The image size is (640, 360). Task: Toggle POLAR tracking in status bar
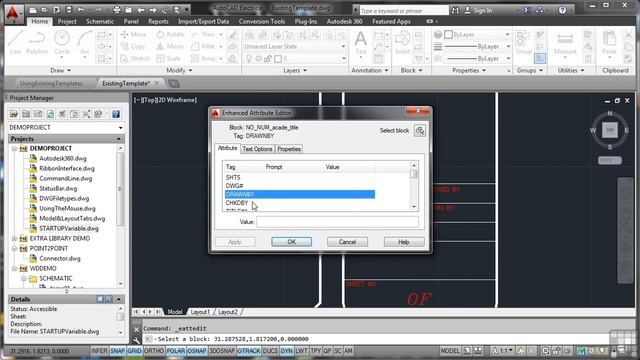click(x=176, y=351)
